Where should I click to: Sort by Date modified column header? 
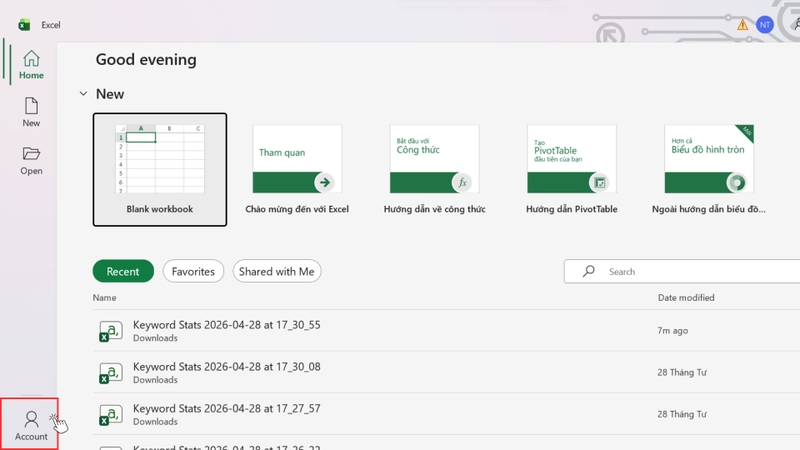click(686, 297)
